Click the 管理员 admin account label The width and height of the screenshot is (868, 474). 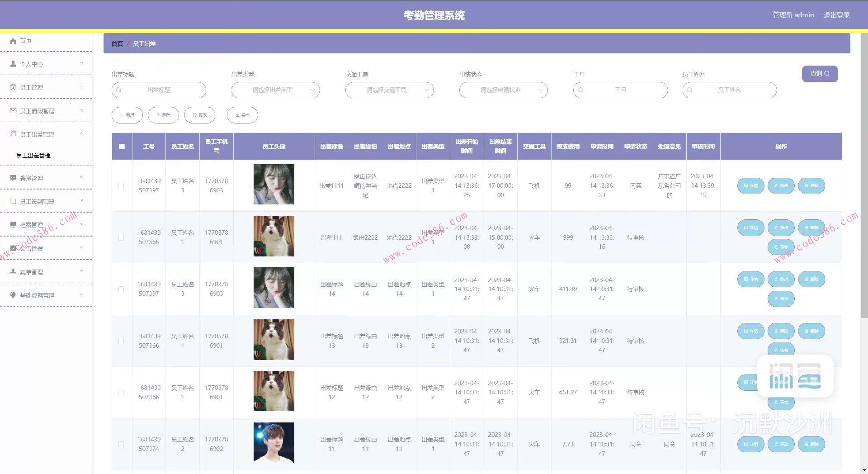point(793,15)
